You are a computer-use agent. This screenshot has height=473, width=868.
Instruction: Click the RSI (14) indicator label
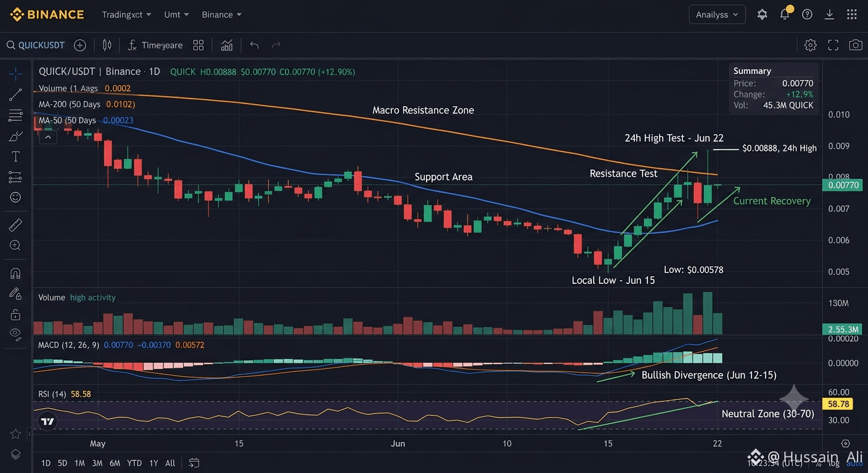click(x=52, y=394)
